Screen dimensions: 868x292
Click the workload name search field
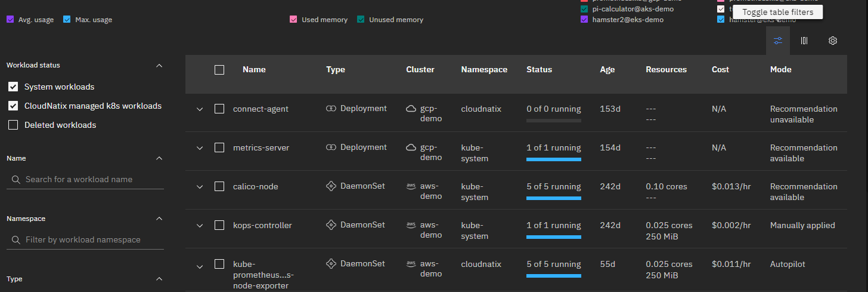pyautogui.click(x=89, y=180)
